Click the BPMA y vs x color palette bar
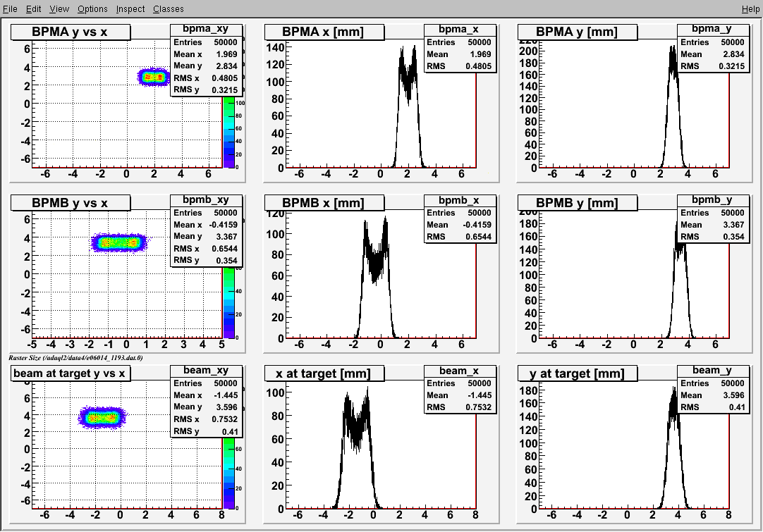763x532 pixels. 228,132
